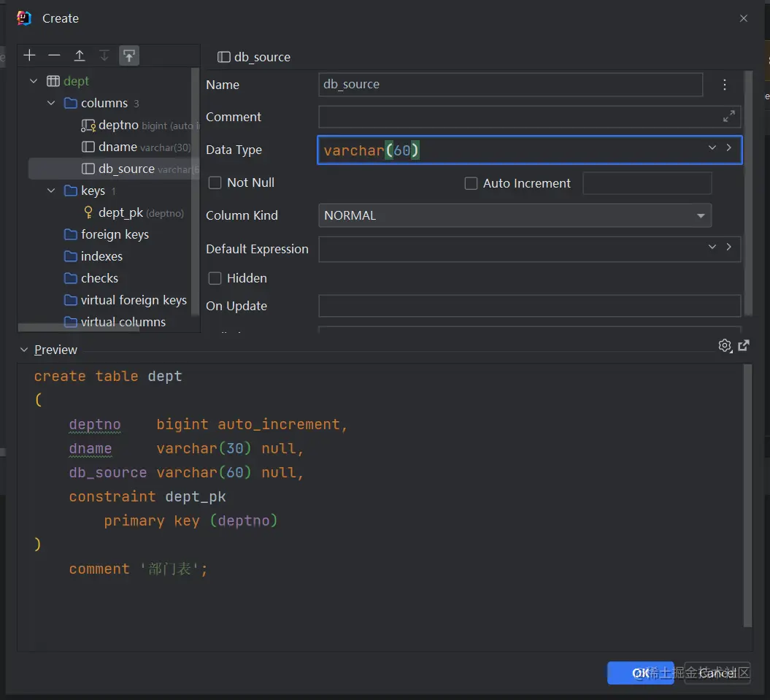Viewport: 770px width, 700px height.
Task: Select the indexes folder
Action: click(93, 256)
